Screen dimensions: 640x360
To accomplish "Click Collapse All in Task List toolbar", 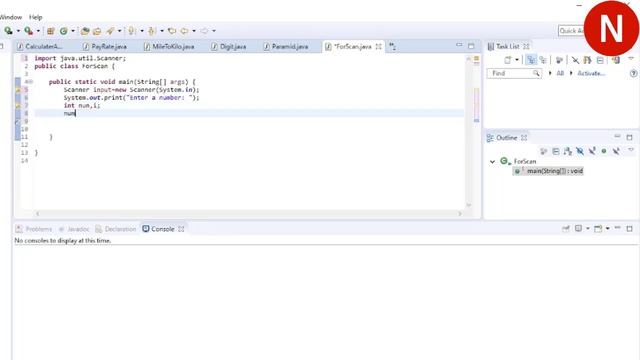I will click(x=600, y=60).
